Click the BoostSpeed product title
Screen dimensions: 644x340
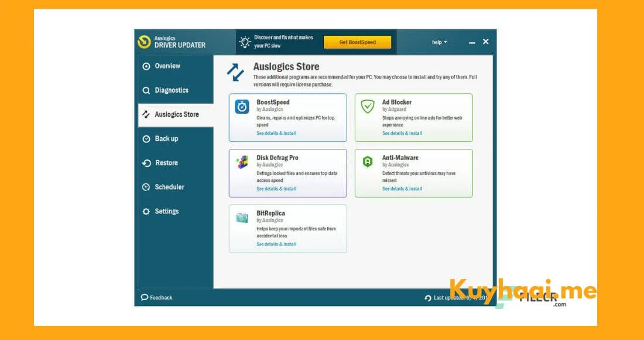273,102
